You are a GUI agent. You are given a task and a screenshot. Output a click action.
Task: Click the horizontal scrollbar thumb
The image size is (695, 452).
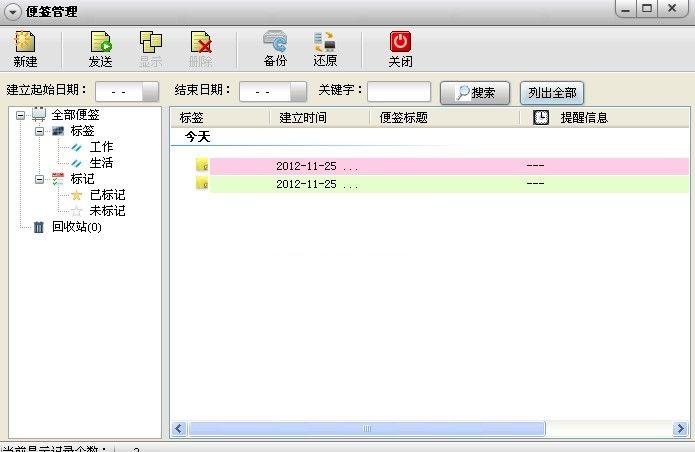coord(366,429)
